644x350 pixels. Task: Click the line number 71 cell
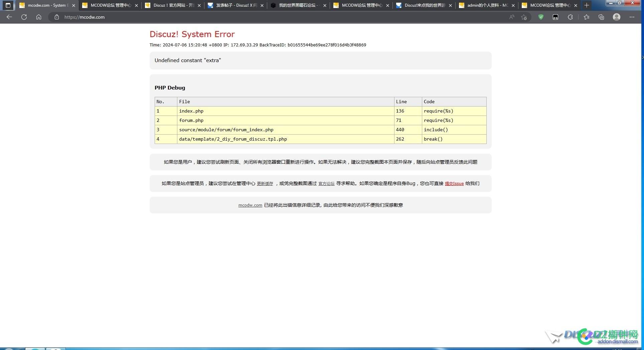[408, 121]
